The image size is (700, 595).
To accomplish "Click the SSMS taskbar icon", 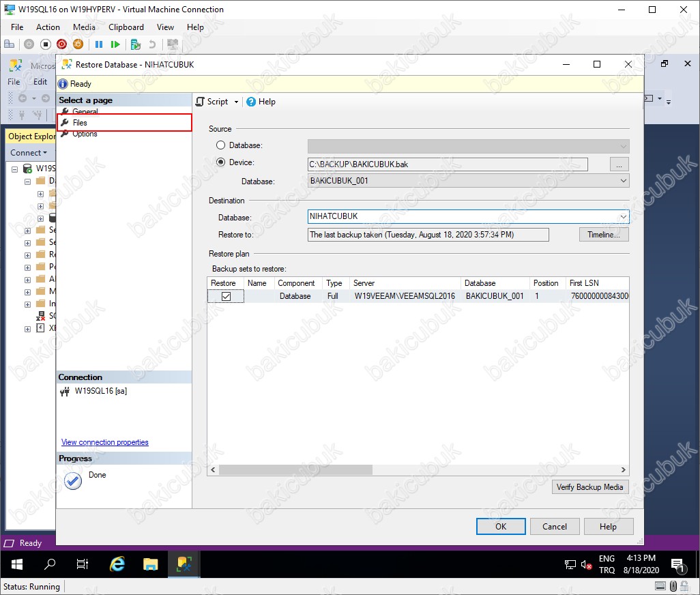I will pyautogui.click(x=184, y=564).
